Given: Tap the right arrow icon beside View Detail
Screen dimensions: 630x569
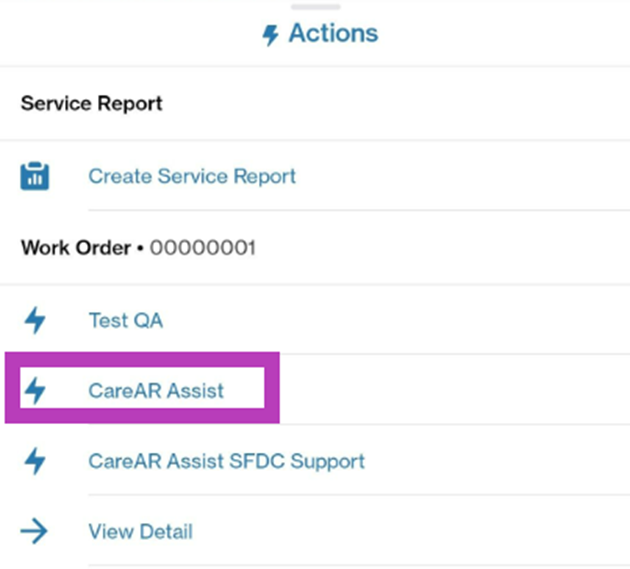Looking at the screenshot, I should tap(34, 531).
